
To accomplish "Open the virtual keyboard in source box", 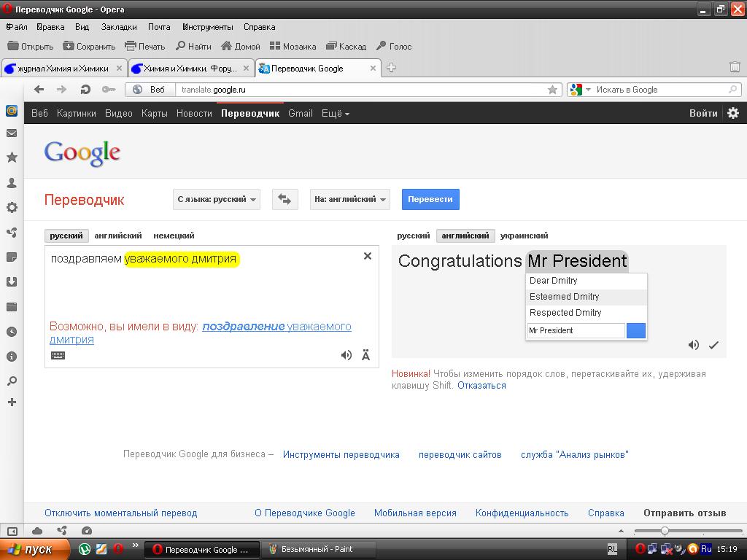I will point(58,355).
